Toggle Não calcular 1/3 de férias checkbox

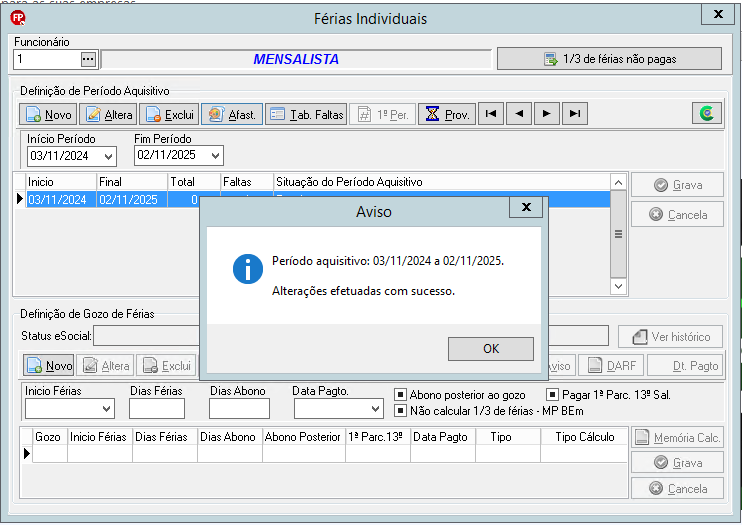[400, 410]
